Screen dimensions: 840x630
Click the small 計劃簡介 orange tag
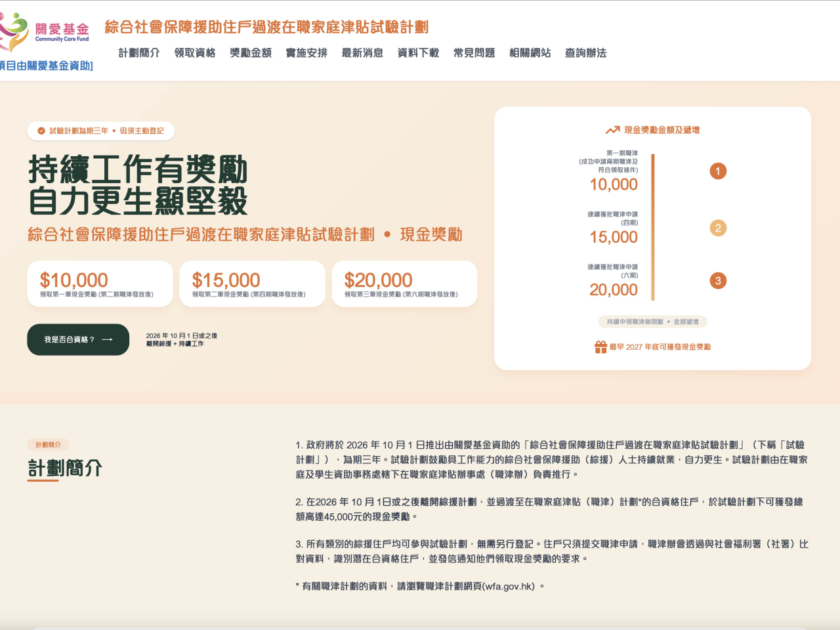48,445
